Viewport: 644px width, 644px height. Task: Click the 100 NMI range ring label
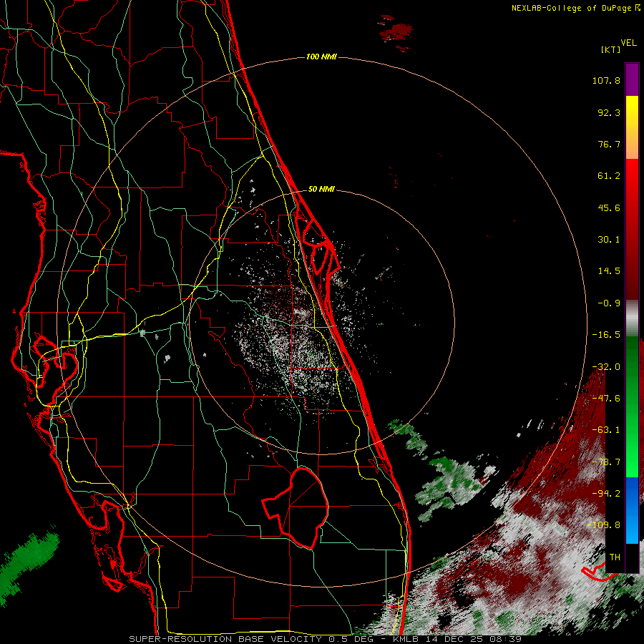click(x=321, y=57)
